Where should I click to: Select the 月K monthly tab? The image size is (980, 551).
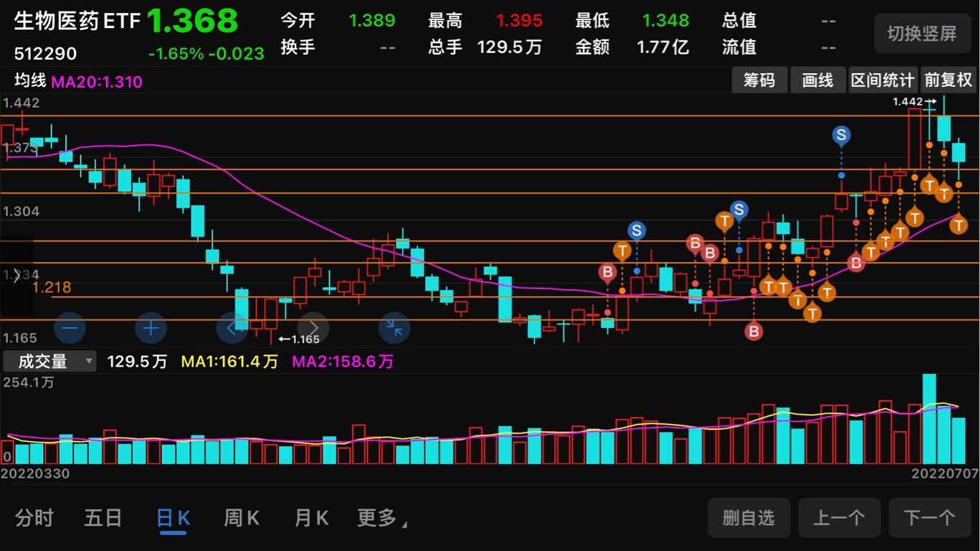coord(311,518)
